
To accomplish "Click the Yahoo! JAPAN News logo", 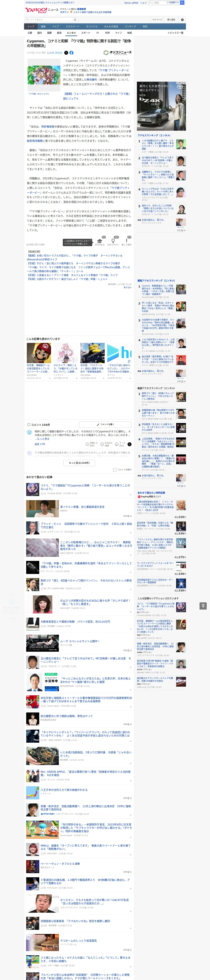I will [42, 10].
